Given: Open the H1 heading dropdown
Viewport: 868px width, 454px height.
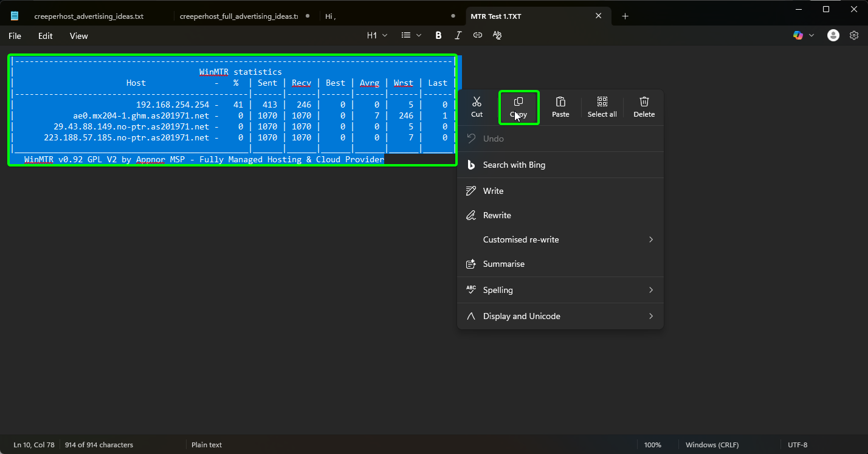Looking at the screenshot, I should click(377, 36).
